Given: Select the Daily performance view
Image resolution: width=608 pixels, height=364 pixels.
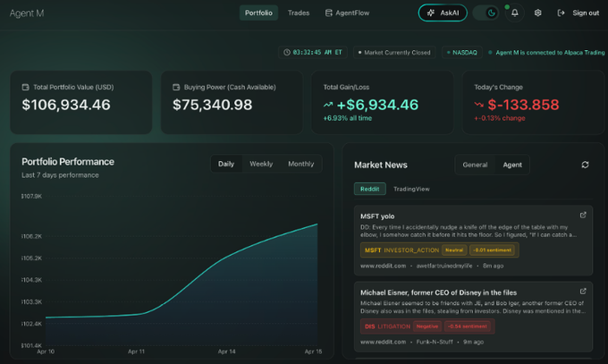Looking at the screenshot, I should coord(226,164).
